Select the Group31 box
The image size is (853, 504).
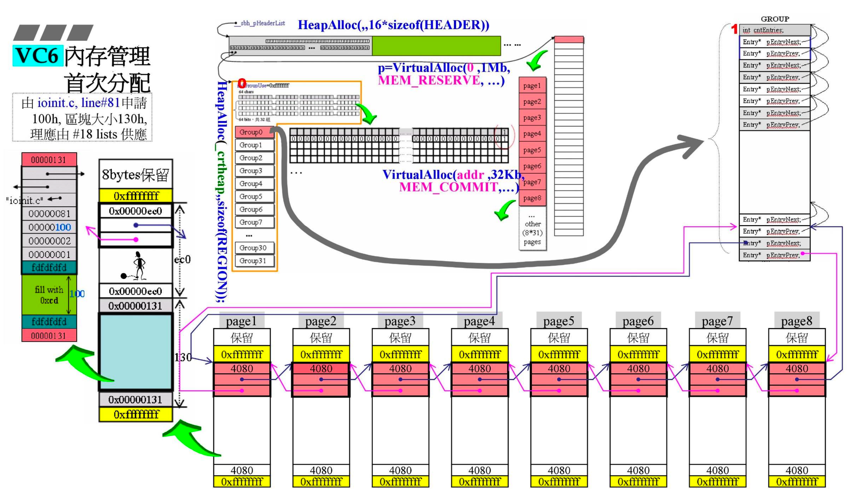click(x=254, y=261)
